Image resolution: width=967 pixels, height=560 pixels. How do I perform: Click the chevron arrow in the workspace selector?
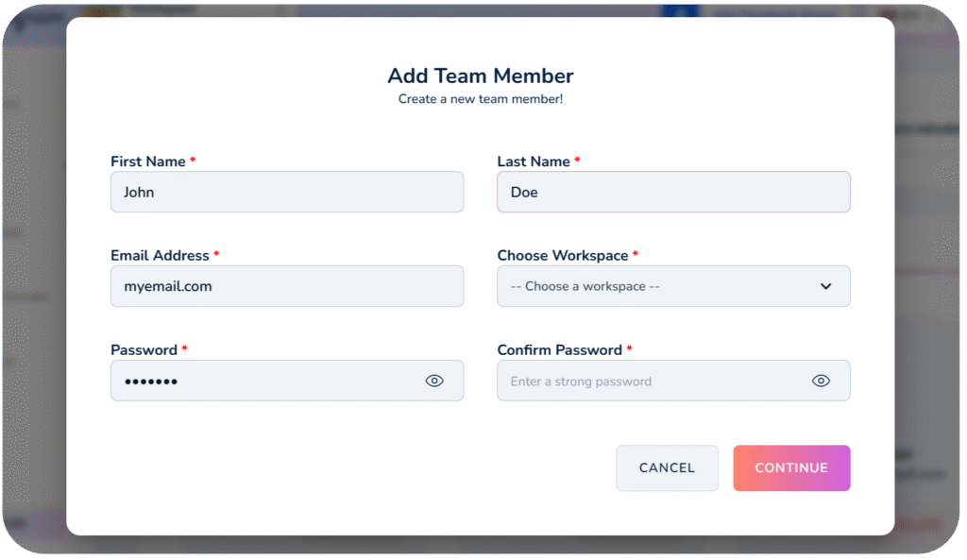pos(825,286)
